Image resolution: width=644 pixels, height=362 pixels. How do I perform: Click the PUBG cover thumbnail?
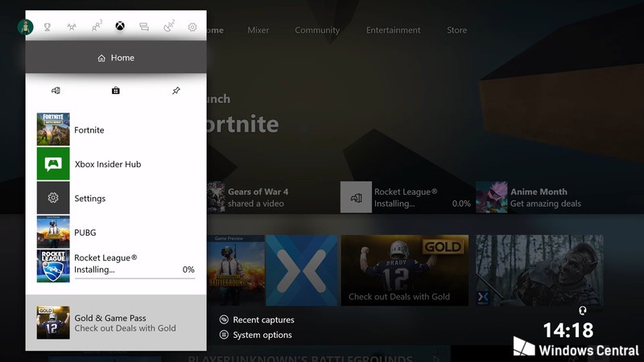[x=53, y=232]
